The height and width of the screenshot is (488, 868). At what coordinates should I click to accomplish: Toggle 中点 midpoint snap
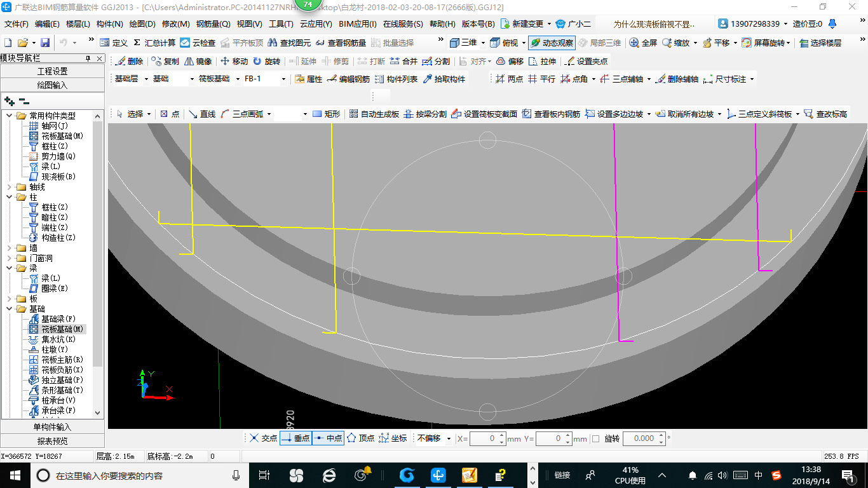(x=328, y=438)
